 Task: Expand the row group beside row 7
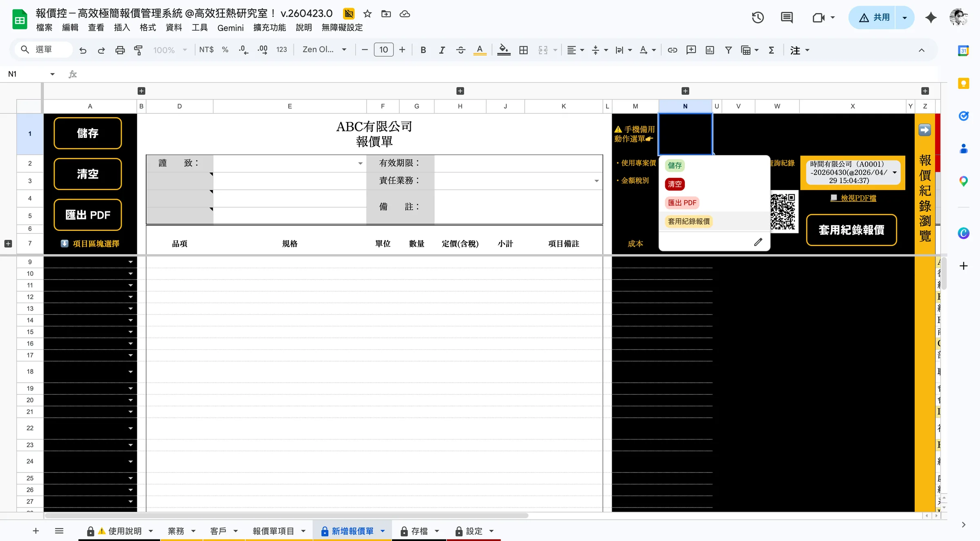pyautogui.click(x=8, y=244)
